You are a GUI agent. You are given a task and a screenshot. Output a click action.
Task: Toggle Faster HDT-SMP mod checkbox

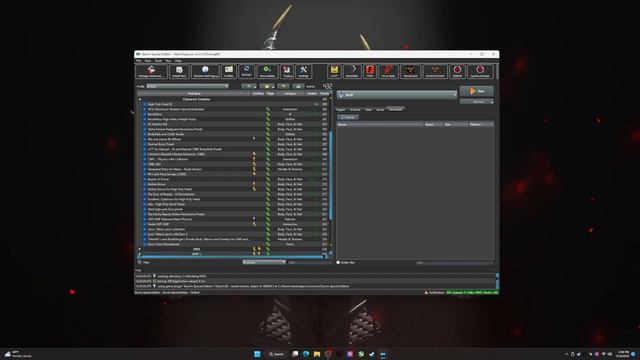coord(144,224)
